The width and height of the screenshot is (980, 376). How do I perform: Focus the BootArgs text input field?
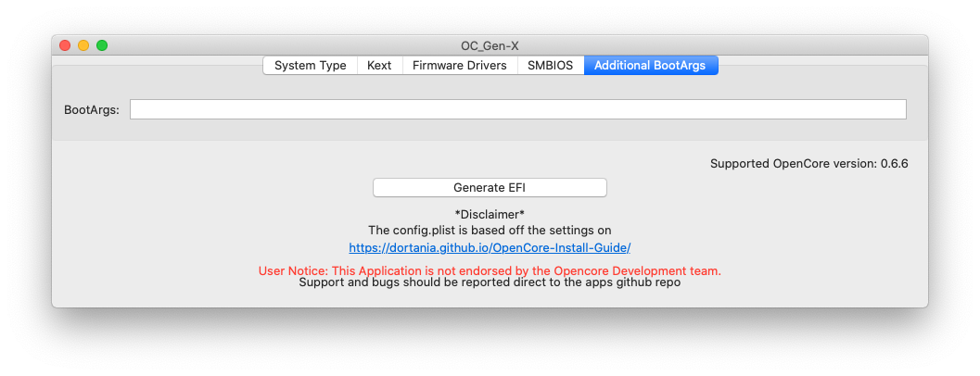[x=518, y=109]
